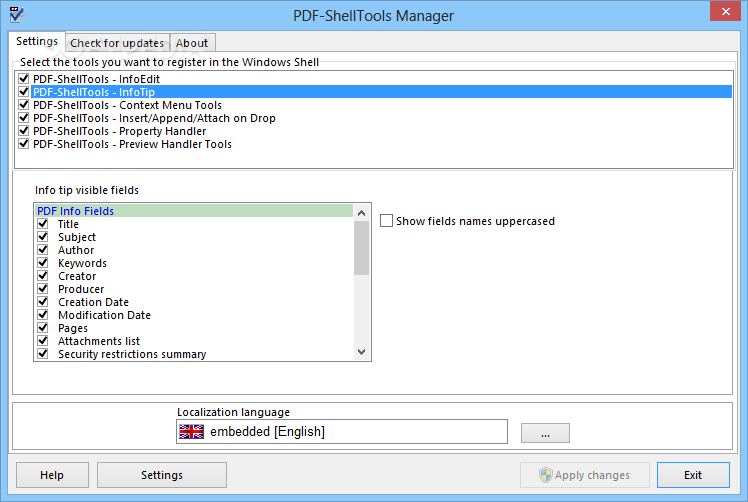Uncheck the Subject field checkbox
This screenshot has height=502, width=748.
coord(43,237)
